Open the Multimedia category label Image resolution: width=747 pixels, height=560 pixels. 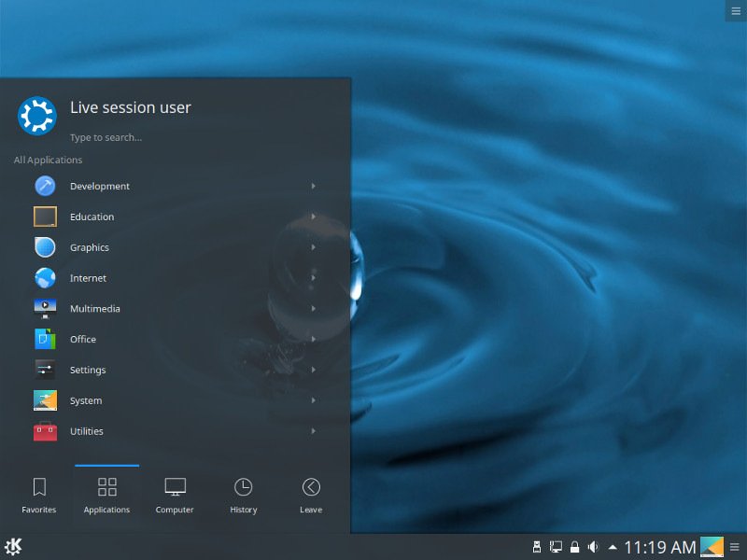tap(95, 309)
